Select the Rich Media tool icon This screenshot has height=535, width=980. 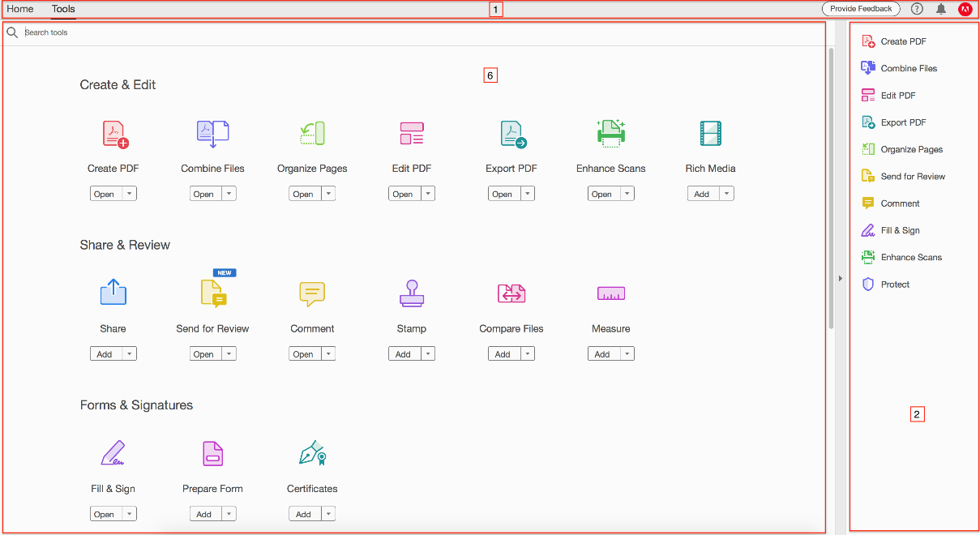710,133
